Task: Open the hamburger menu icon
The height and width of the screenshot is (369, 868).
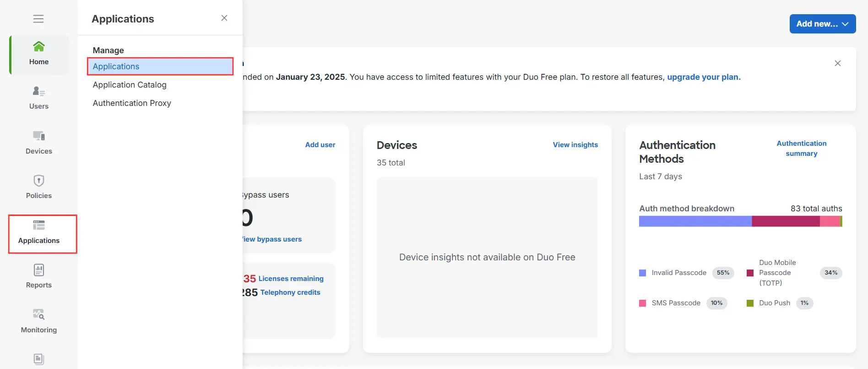Action: pyautogui.click(x=38, y=19)
